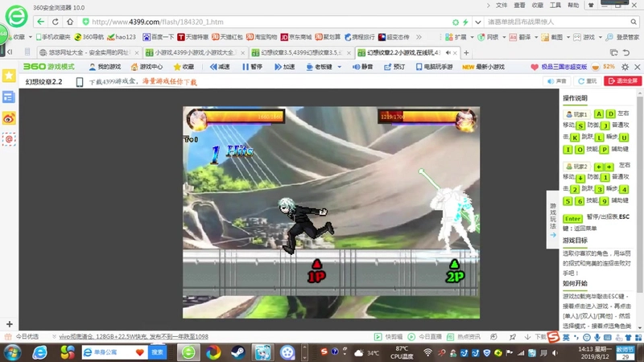The height and width of the screenshot is (362, 644).
Task: Go back with the browser back arrow
Action: [40, 22]
